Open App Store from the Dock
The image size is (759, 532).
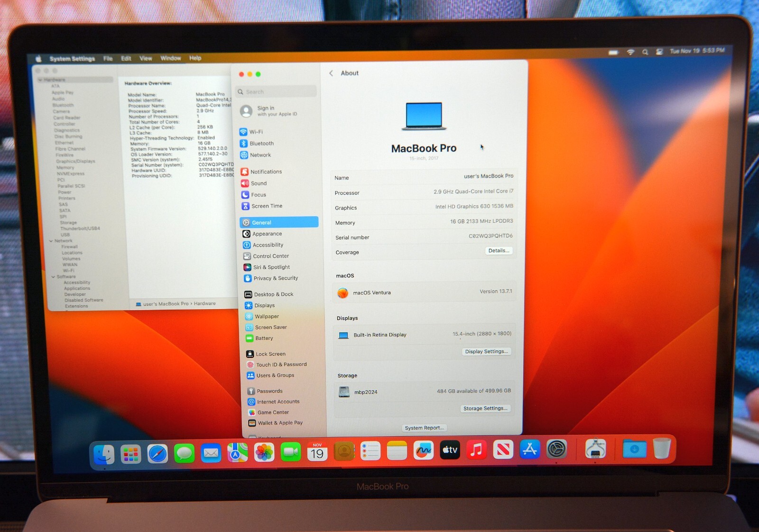(529, 449)
